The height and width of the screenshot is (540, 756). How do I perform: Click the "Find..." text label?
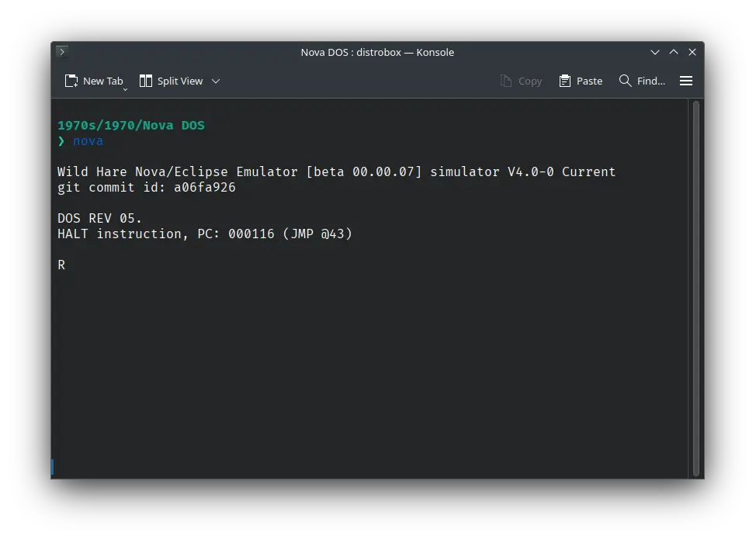[x=650, y=81]
